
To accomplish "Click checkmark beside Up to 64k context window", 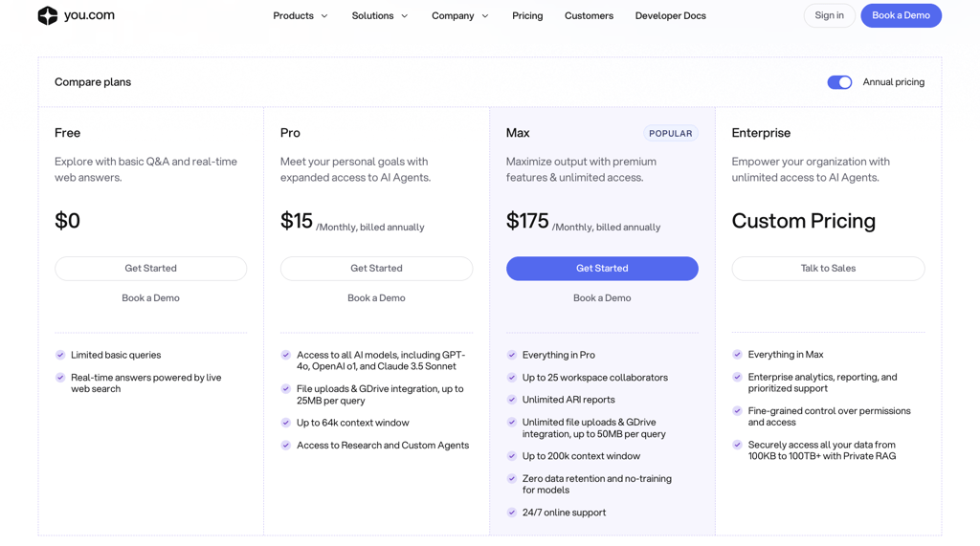I will (285, 423).
